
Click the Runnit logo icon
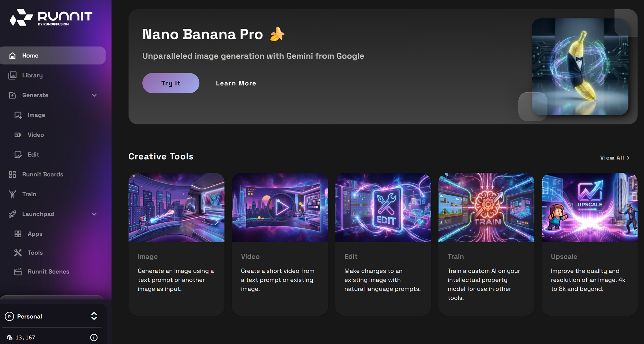[x=21, y=17]
